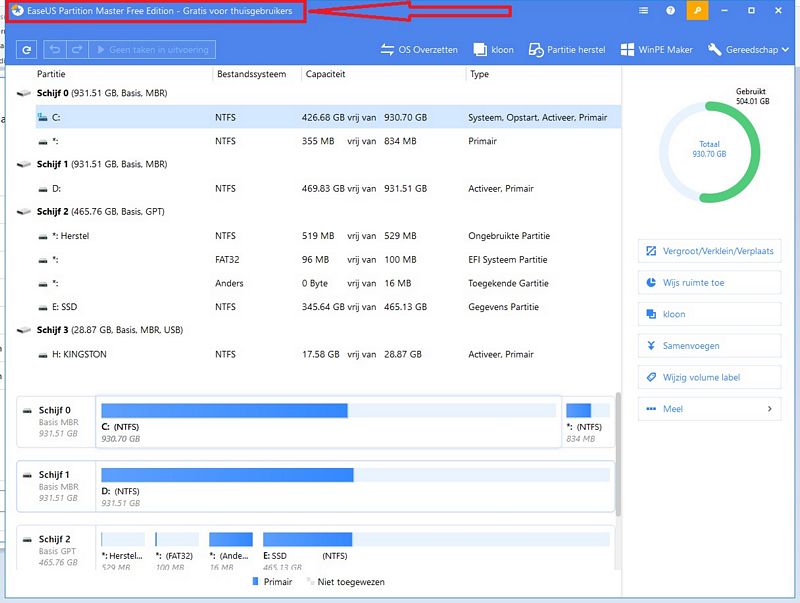Click the Capaciteit column header
800x603 pixels.
tap(326, 74)
